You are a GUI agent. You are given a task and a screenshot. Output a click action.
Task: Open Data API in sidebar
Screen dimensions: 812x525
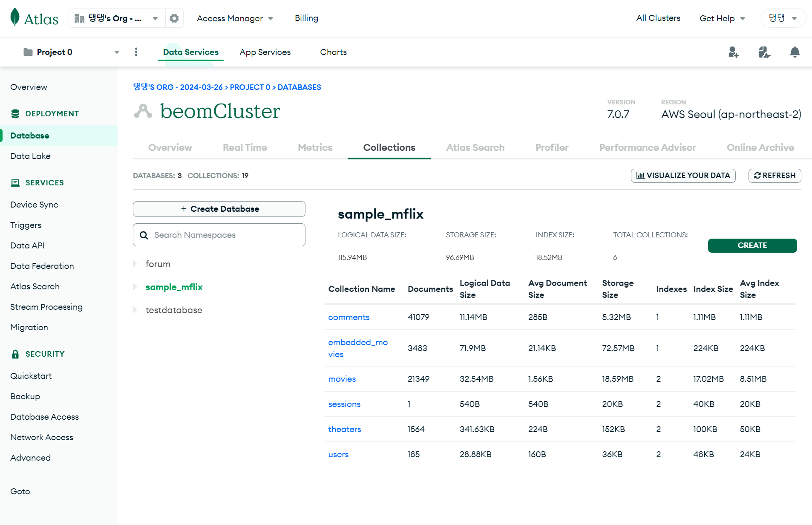(27, 245)
